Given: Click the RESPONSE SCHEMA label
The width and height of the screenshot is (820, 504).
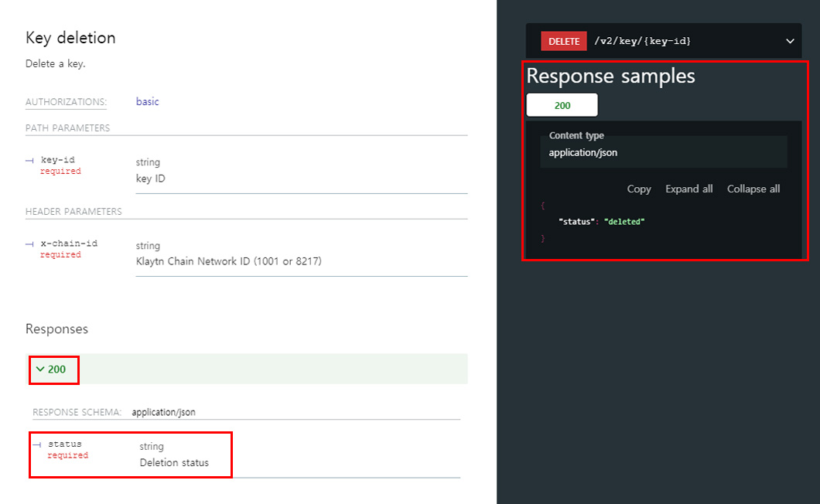Looking at the screenshot, I should pyautogui.click(x=77, y=413).
